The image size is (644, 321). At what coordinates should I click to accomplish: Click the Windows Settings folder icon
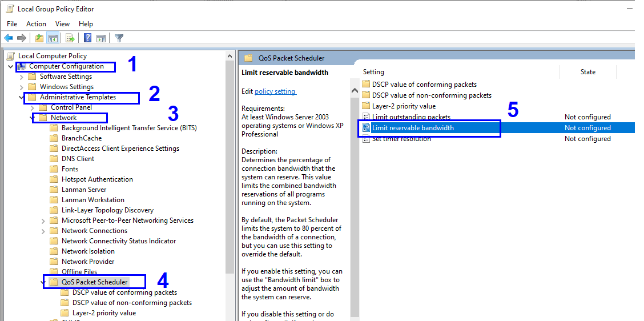[32, 87]
